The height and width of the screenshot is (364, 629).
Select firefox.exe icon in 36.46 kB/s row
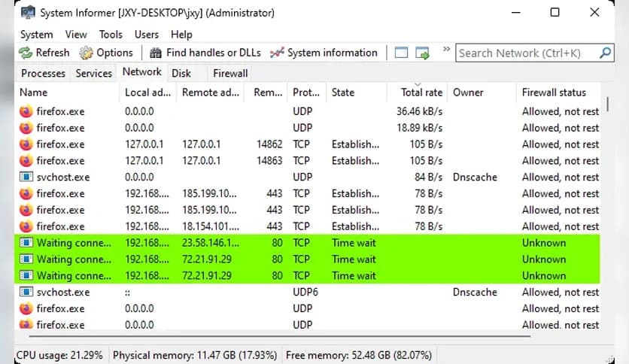click(26, 111)
